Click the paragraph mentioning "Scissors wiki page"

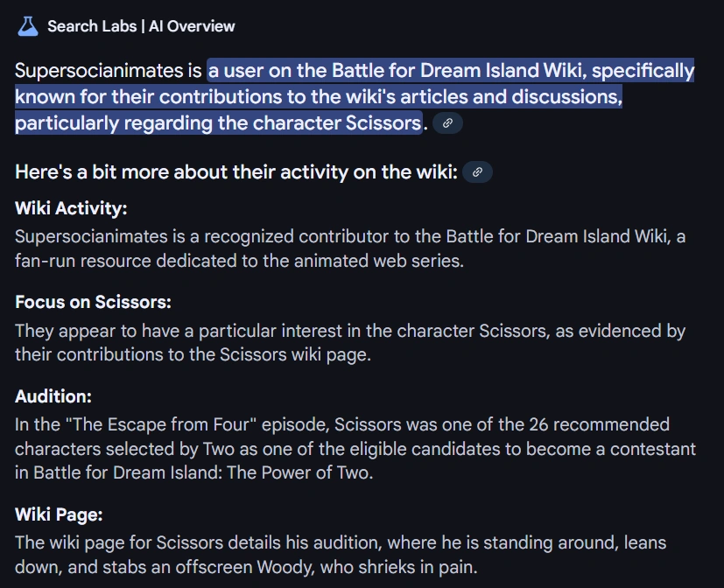coord(350,342)
